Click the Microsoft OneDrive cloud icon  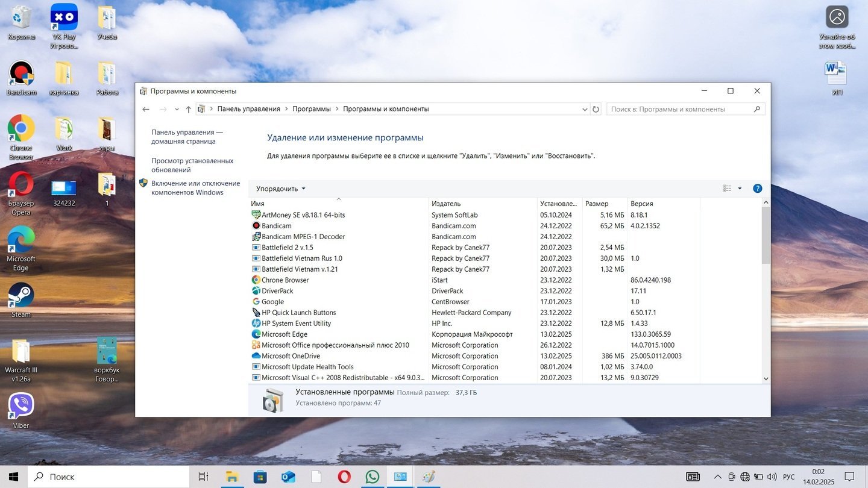pos(256,356)
